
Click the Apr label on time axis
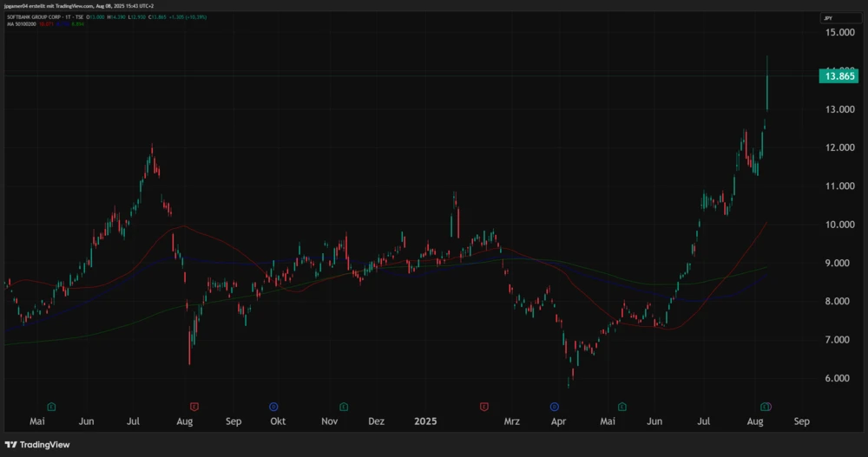(x=558, y=421)
